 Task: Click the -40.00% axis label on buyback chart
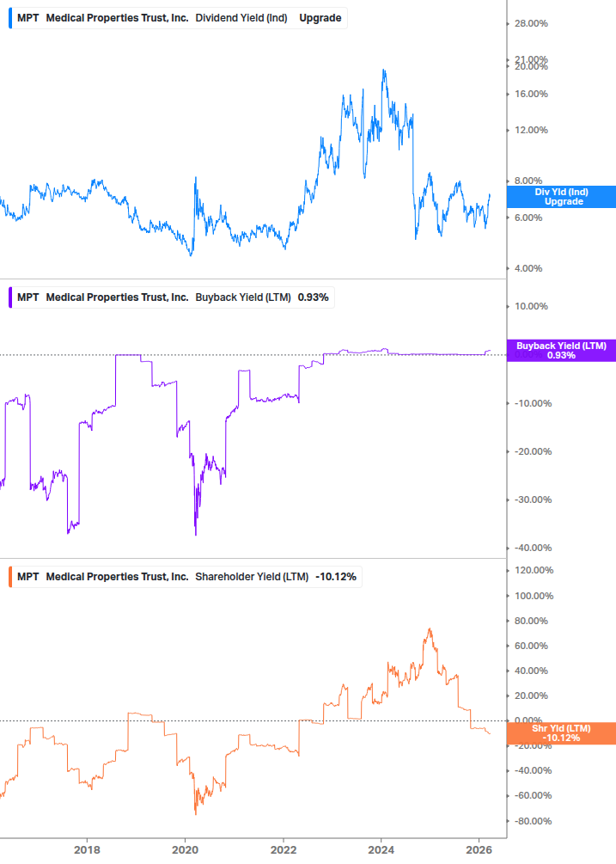coord(533,548)
